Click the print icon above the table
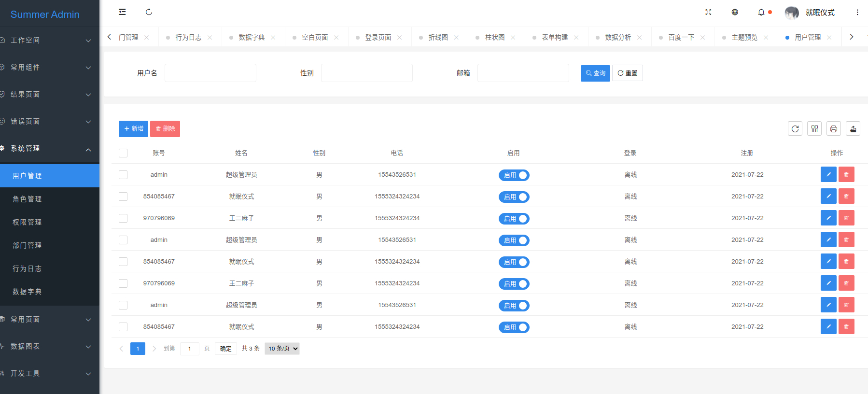The height and width of the screenshot is (394, 868). tap(834, 128)
